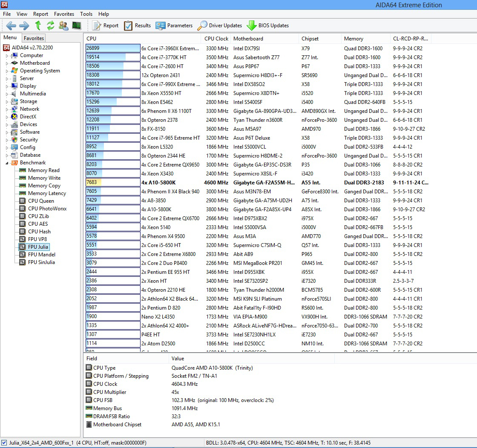477x448 pixels.
Task: Open Memory Read benchmark
Action: [x=44, y=170]
